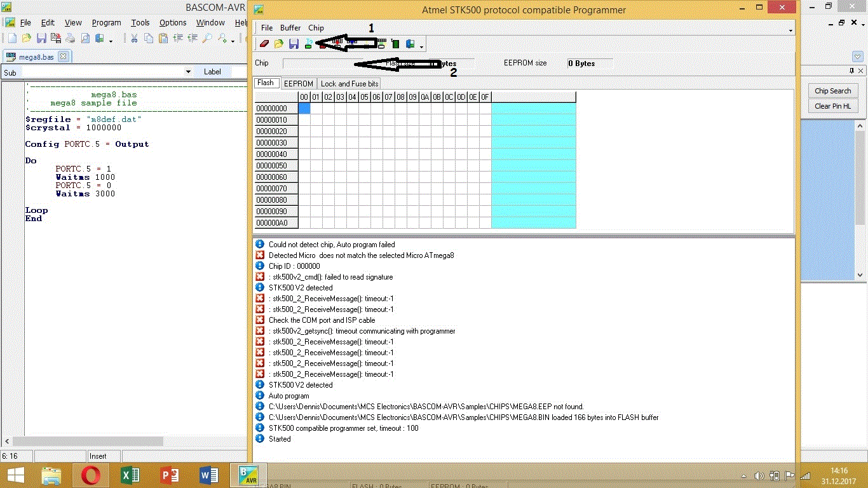The height and width of the screenshot is (488, 868).
Task: Switch to Lock and Fuse bits tab
Action: [349, 83]
